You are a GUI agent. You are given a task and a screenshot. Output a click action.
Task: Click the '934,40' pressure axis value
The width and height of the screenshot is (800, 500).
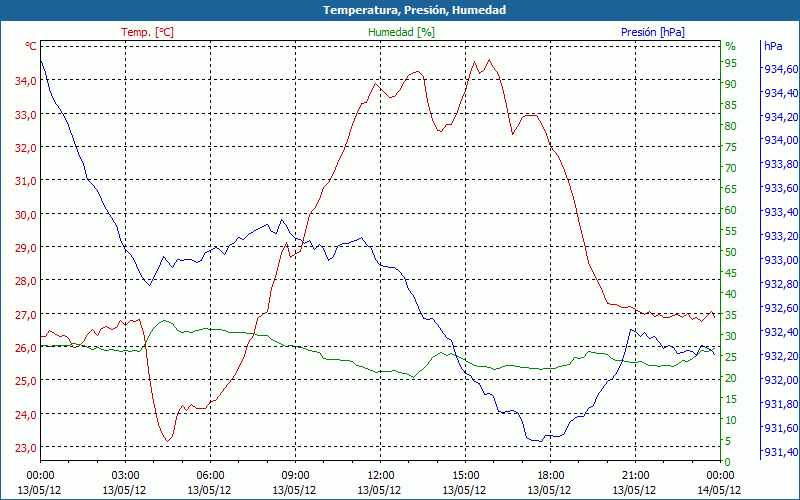tap(781, 93)
